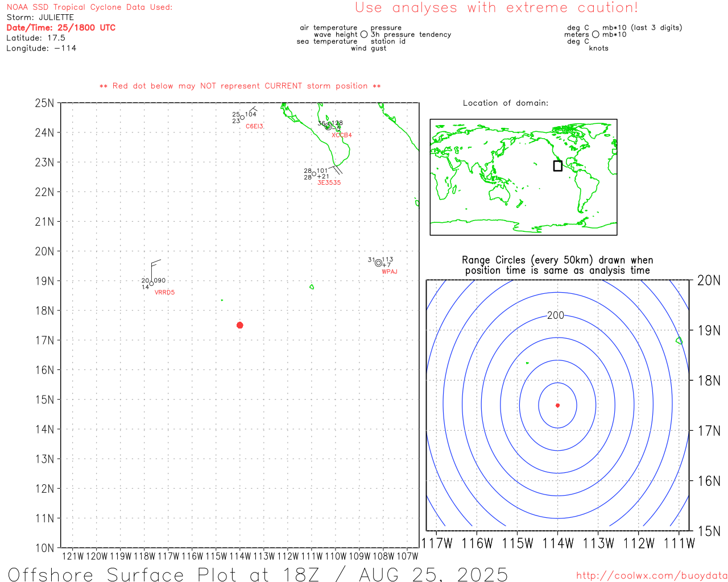The height and width of the screenshot is (582, 728).
Task: Select the XCCB4 station circle marker
Action: pyautogui.click(x=328, y=126)
